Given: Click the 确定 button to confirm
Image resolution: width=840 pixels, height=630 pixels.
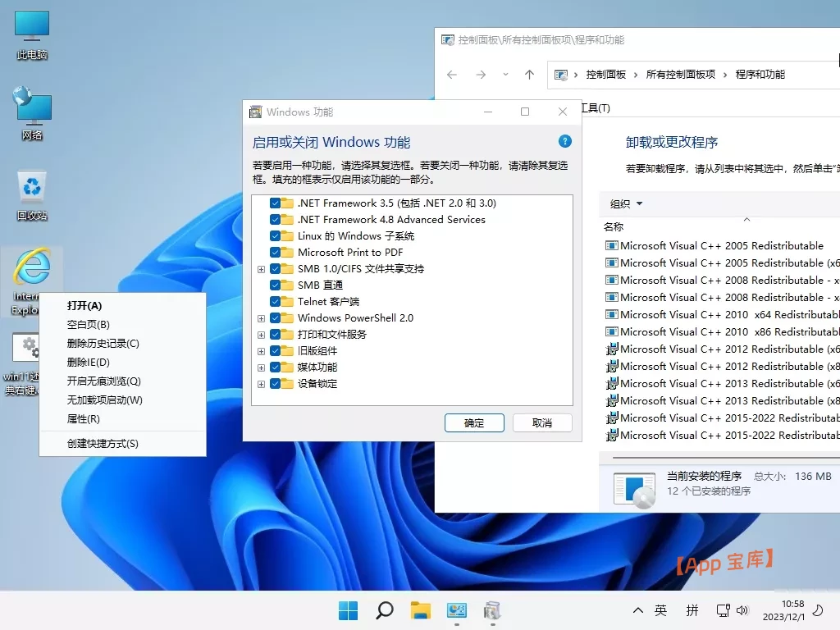Looking at the screenshot, I should 474,423.
